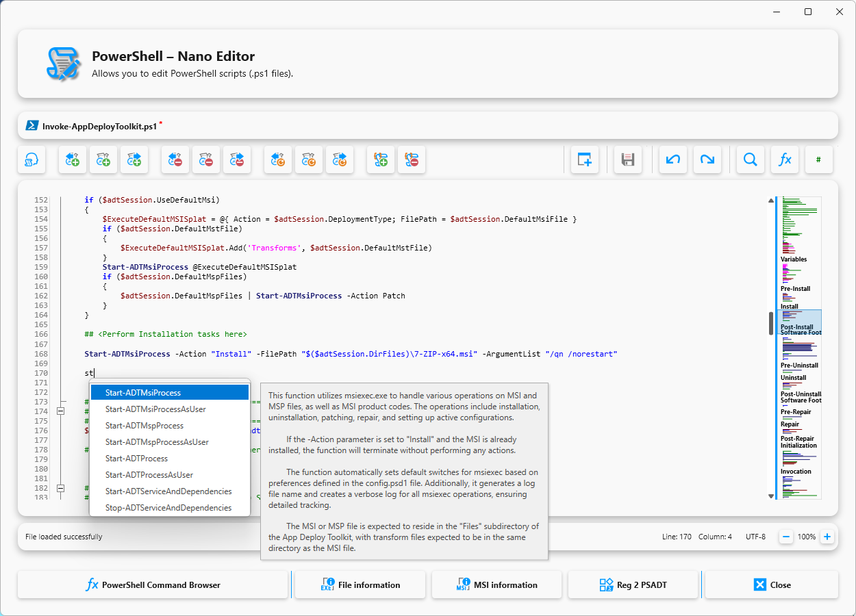Jump to Pre-Install section in minimap

(x=795, y=289)
